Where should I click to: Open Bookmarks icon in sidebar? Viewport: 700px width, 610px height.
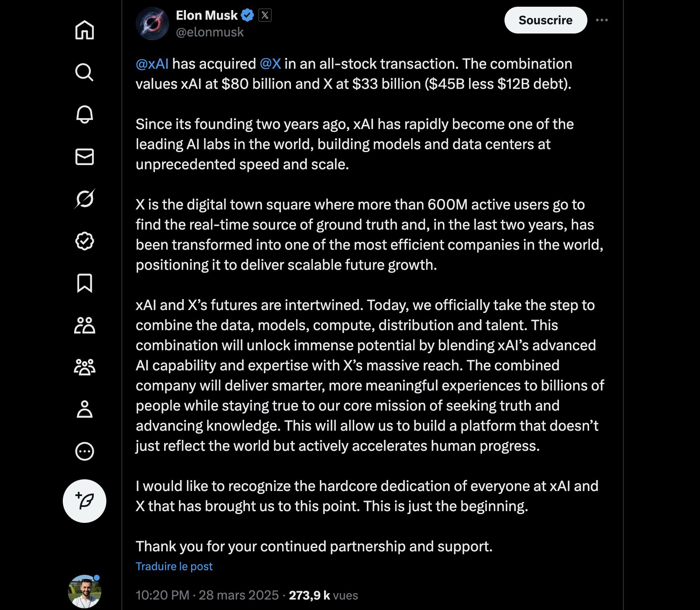click(85, 283)
